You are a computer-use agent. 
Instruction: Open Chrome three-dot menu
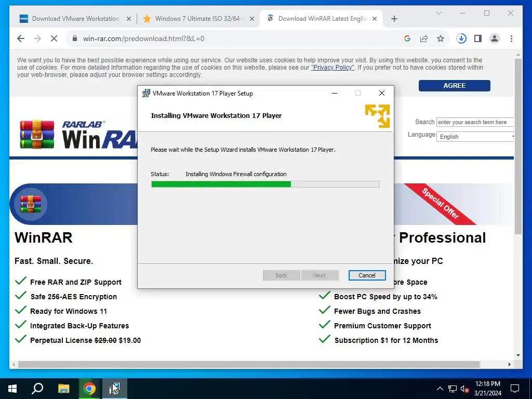point(511,38)
